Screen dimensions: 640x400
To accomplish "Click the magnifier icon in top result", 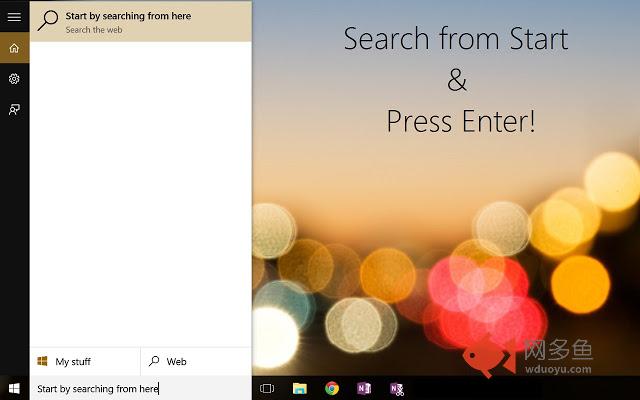I will (47, 22).
